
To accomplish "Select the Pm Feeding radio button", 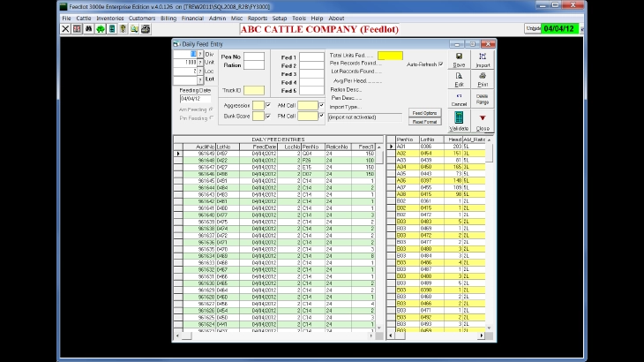I will pyautogui.click(x=211, y=118).
